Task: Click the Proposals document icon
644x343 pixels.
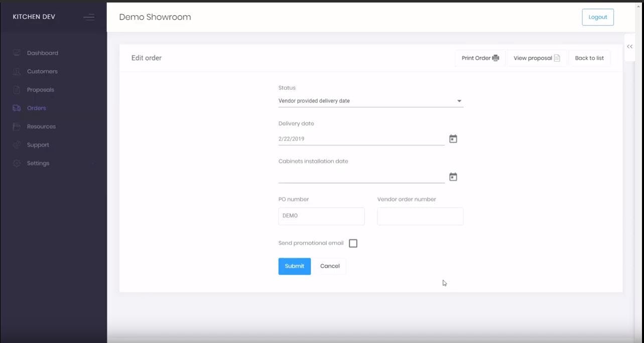Action: (x=16, y=89)
